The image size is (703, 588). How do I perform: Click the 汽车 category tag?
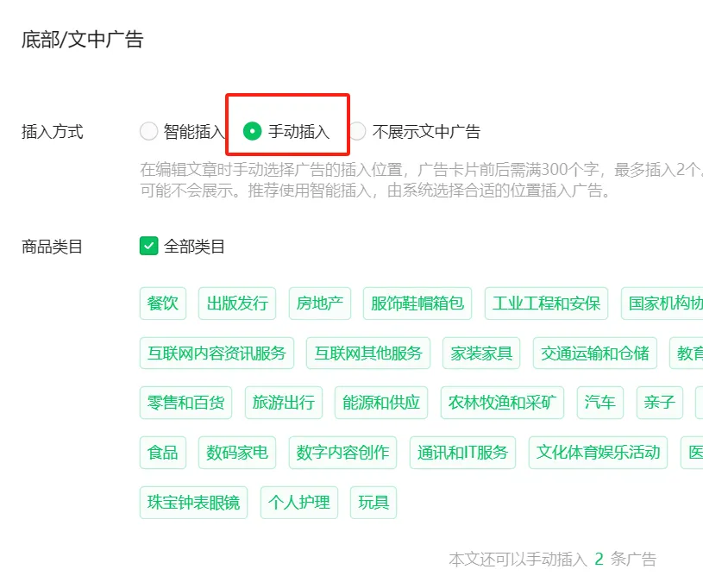pyautogui.click(x=599, y=403)
